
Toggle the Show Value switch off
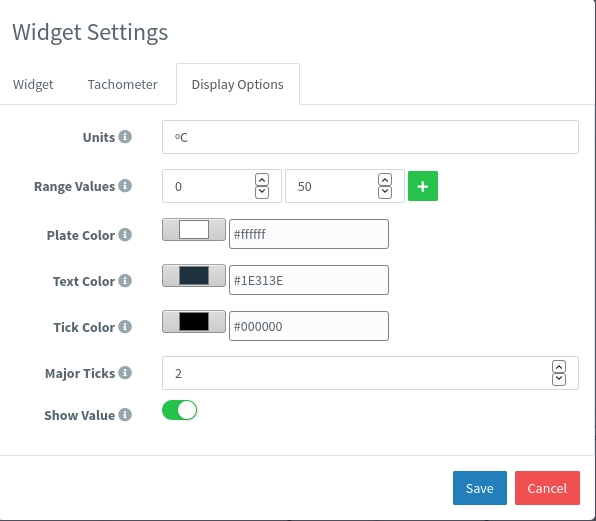pos(179,410)
